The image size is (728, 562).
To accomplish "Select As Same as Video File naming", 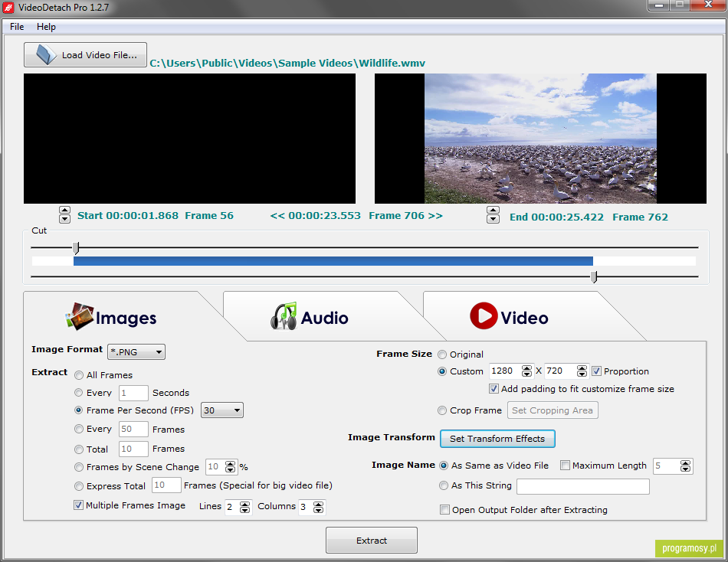I will coord(444,466).
